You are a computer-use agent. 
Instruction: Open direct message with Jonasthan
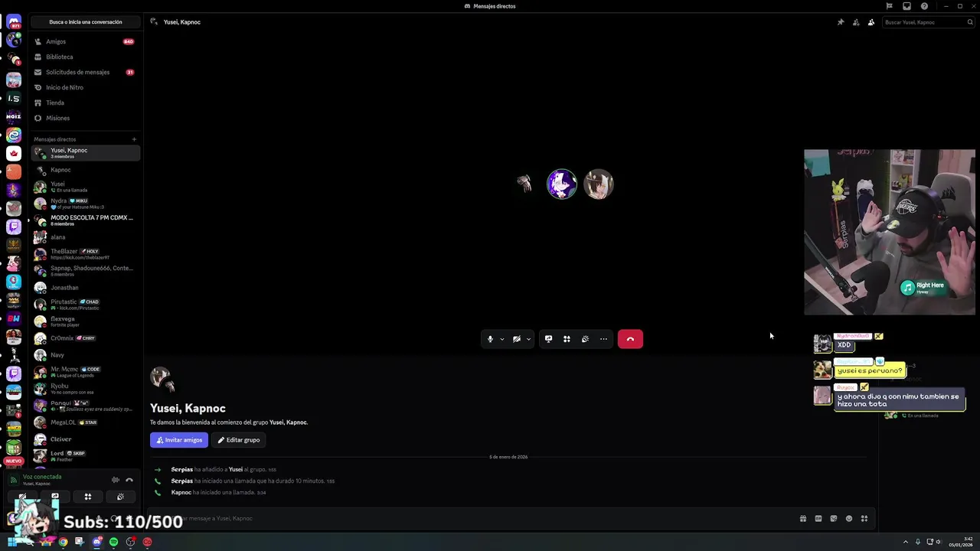[x=85, y=288]
